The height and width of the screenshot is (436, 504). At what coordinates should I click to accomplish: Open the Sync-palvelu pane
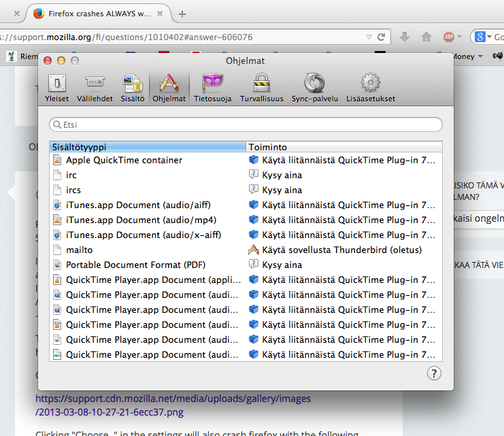click(315, 88)
